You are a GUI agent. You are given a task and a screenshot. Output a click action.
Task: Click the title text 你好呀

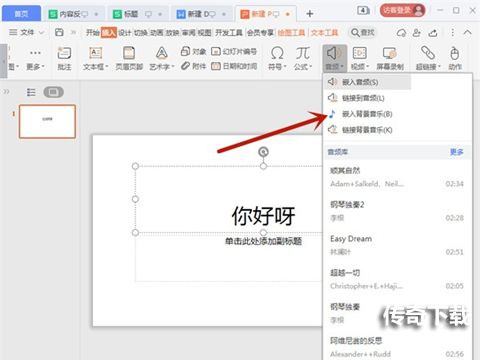click(x=263, y=216)
